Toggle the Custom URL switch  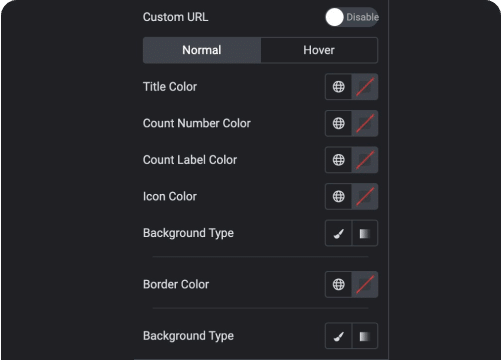(352, 17)
